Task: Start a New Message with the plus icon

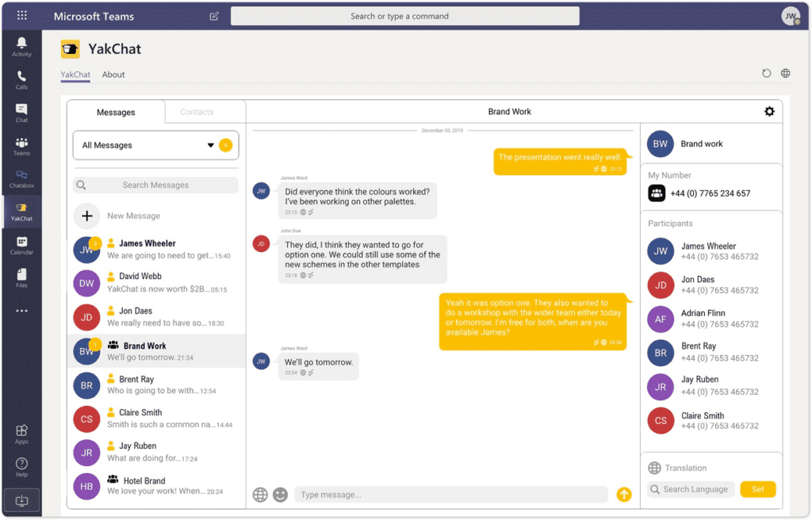Action: pos(86,216)
